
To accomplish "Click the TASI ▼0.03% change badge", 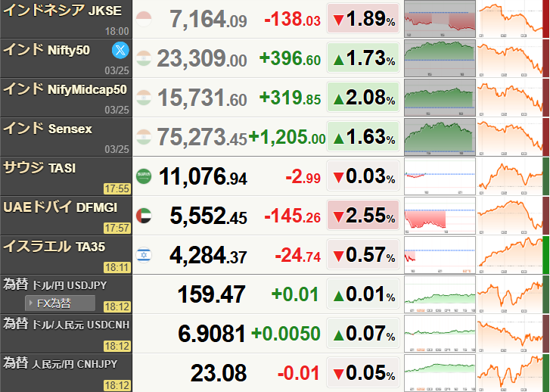I will [x=363, y=176].
